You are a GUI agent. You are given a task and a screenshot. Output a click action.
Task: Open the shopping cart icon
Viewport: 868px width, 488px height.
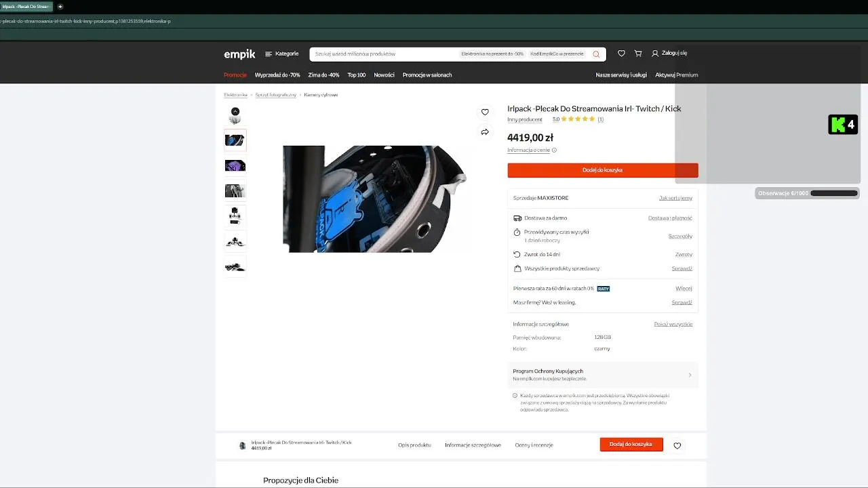tap(638, 54)
